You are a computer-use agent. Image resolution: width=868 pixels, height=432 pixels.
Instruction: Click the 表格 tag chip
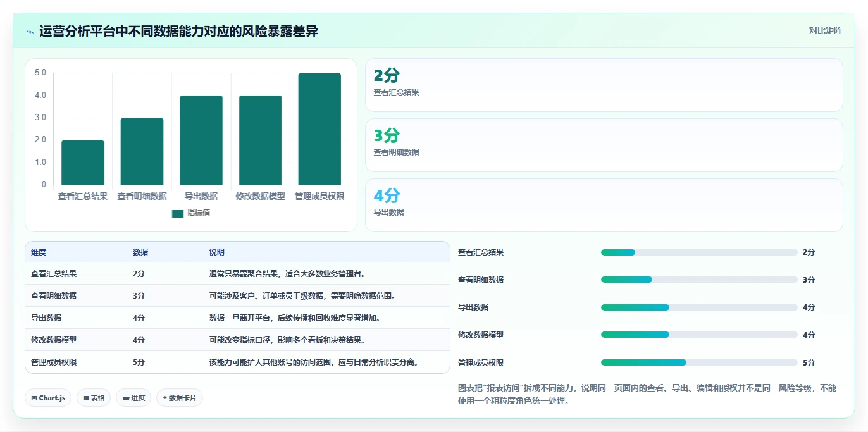pos(94,398)
